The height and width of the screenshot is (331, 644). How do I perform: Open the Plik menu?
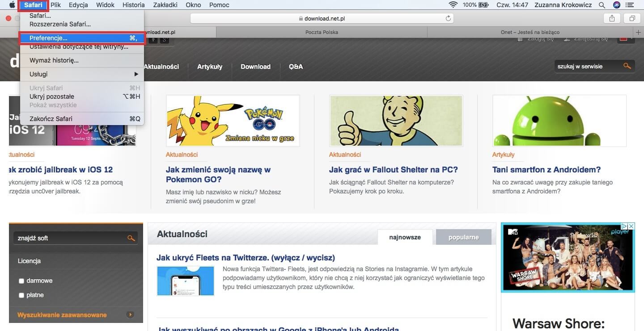pyautogui.click(x=55, y=5)
